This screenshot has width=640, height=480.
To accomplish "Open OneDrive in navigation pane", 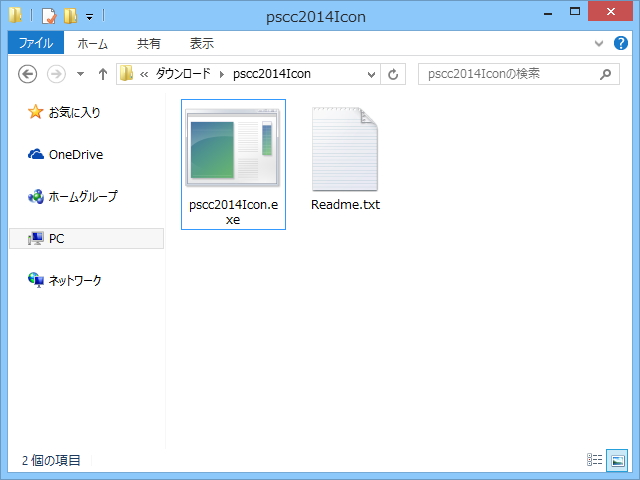I will [65, 155].
